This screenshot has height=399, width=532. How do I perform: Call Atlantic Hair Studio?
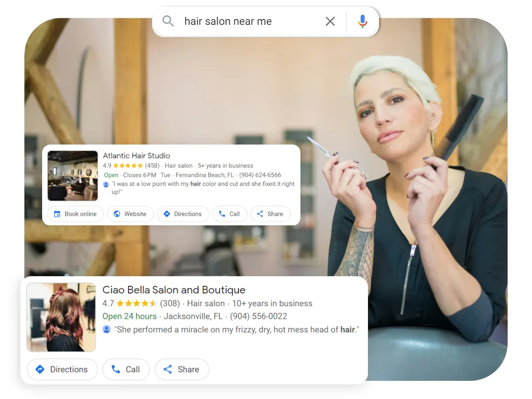(x=229, y=214)
